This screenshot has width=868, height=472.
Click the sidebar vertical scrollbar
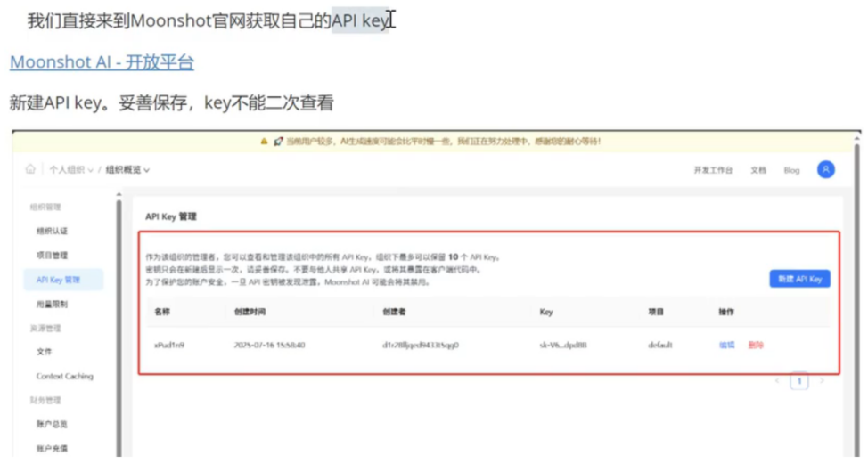(119, 327)
